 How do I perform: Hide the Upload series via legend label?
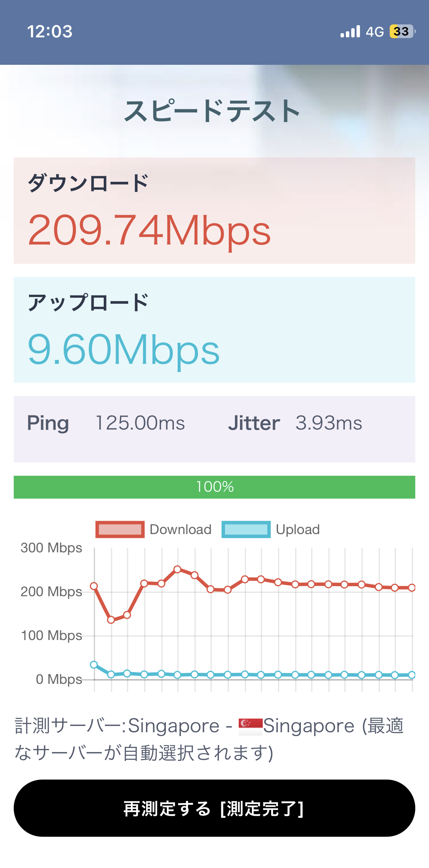pyautogui.click(x=298, y=529)
